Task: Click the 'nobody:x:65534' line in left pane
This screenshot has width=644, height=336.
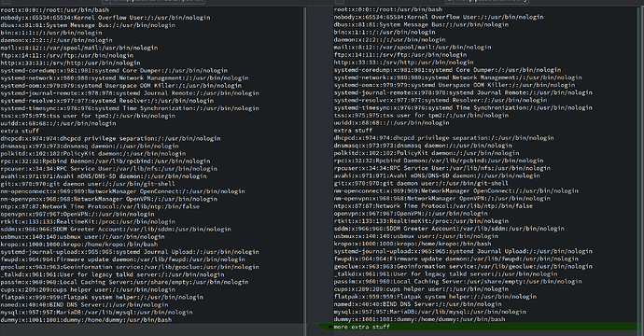Action: pos(105,18)
